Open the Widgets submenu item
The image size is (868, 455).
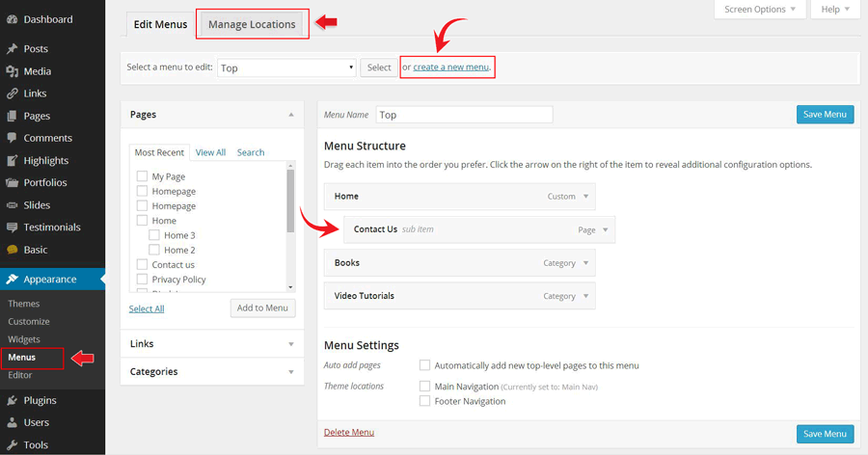[x=24, y=339]
